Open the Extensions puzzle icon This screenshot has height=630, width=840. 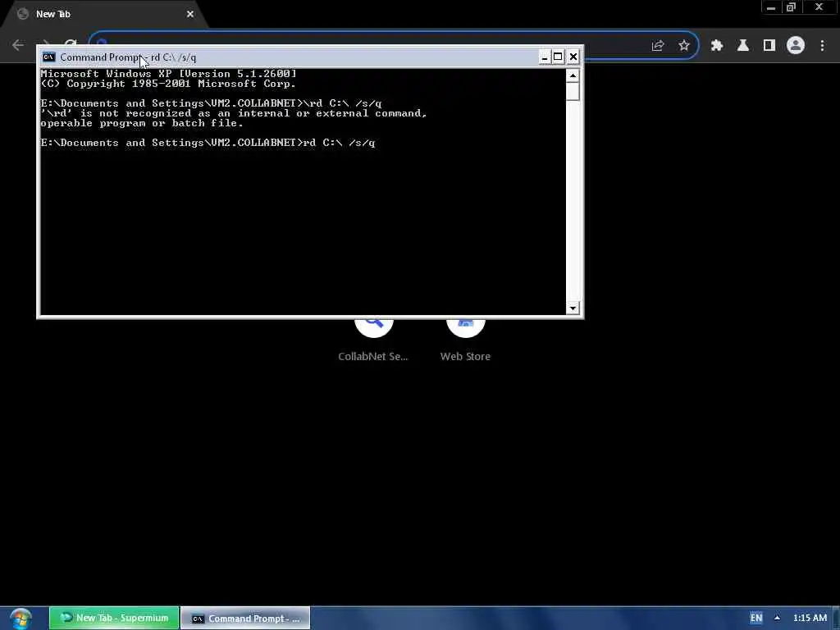[x=717, y=46]
